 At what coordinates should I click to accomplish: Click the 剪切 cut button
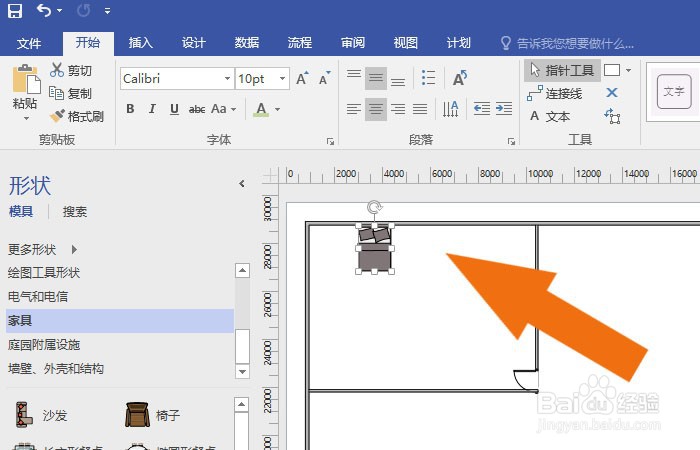71,70
